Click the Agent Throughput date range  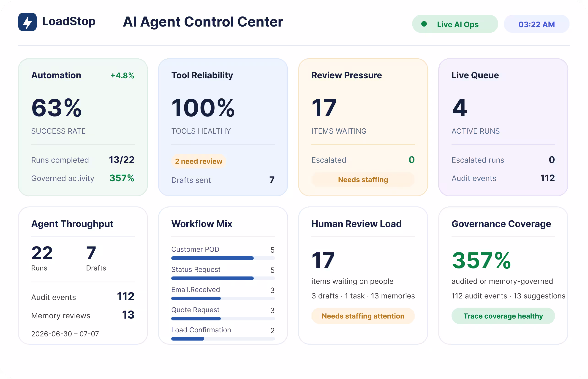tap(65, 334)
